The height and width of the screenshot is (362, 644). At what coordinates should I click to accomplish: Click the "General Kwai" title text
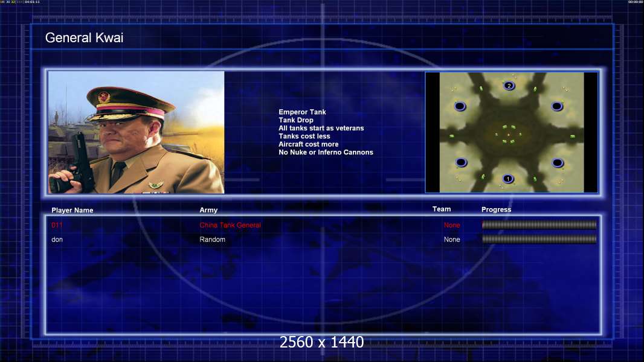[84, 38]
